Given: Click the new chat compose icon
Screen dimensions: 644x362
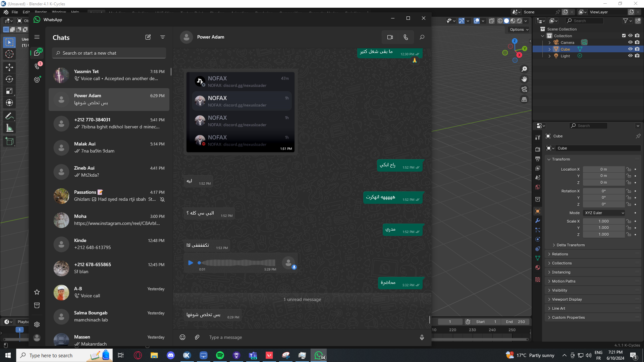Looking at the screenshot, I should pos(148,37).
